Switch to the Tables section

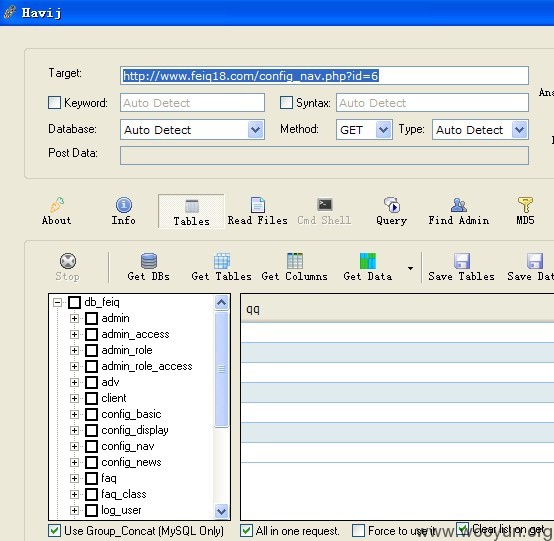pyautogui.click(x=191, y=211)
